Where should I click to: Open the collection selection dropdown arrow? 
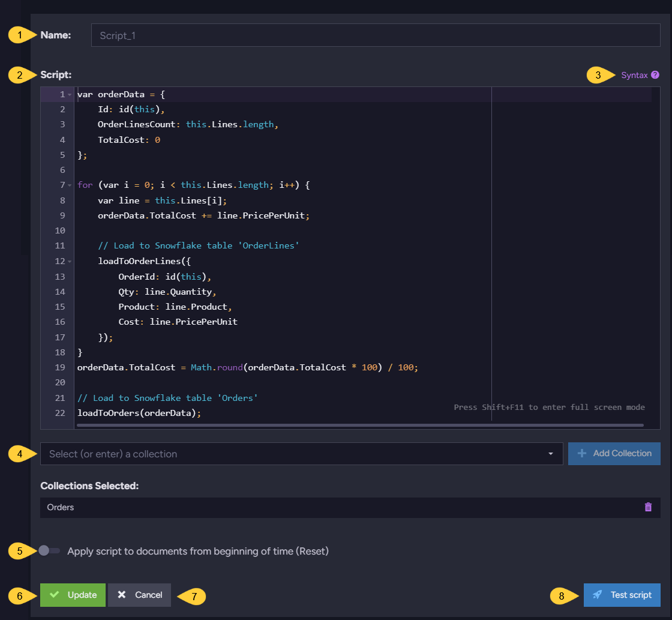550,454
